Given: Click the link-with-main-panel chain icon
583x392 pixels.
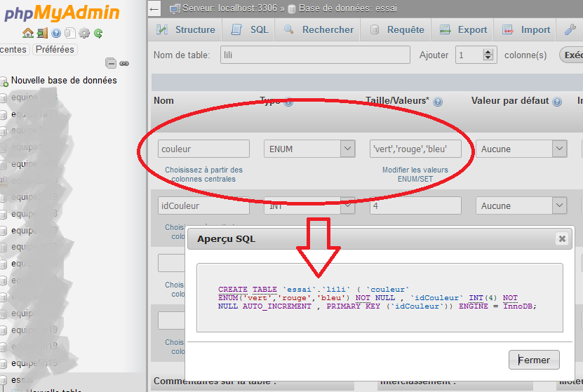Looking at the screenshot, I should click(124, 63).
